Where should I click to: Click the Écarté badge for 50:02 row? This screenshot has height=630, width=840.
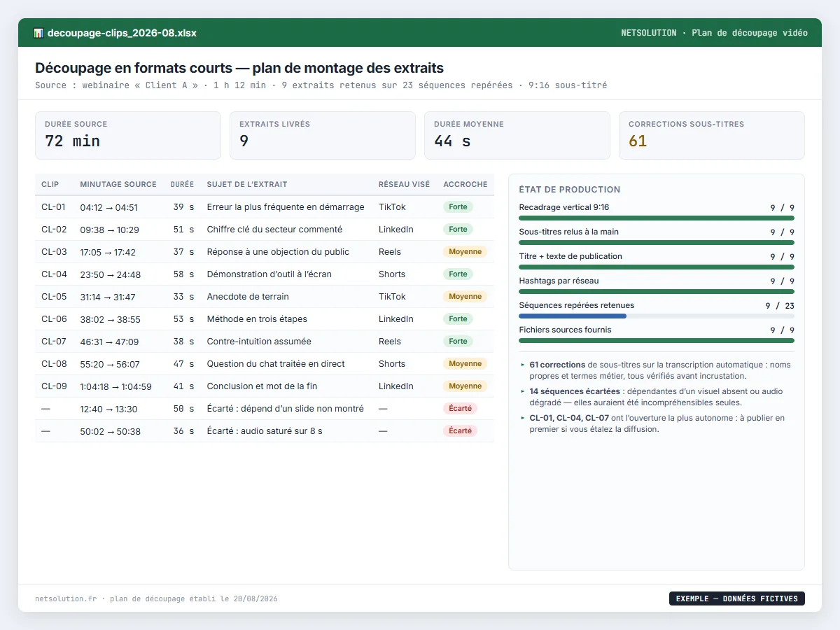point(460,431)
